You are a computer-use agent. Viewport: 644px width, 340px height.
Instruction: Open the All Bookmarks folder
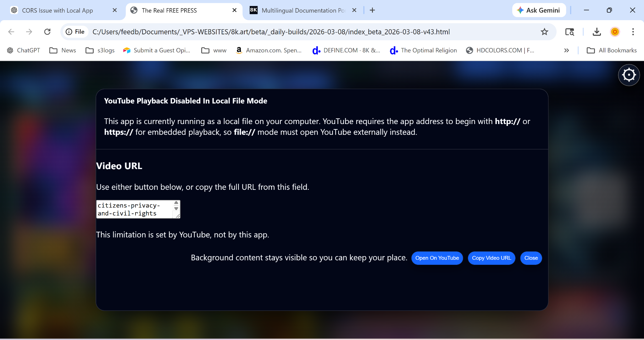tap(612, 50)
